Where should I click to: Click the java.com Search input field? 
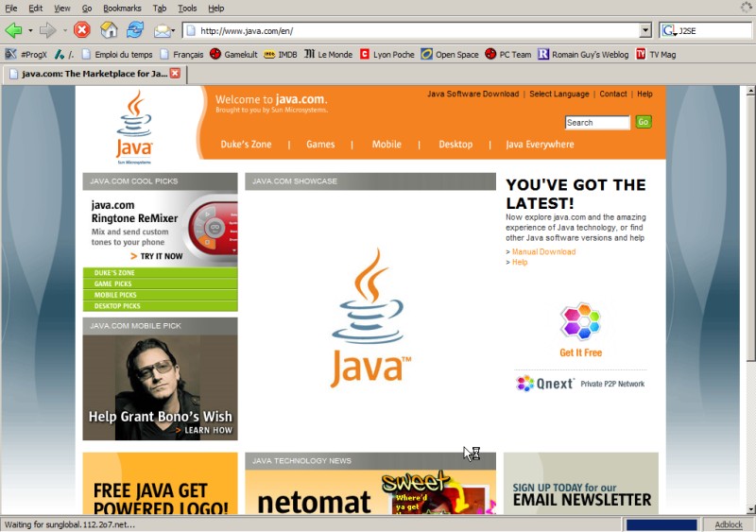[x=597, y=123]
